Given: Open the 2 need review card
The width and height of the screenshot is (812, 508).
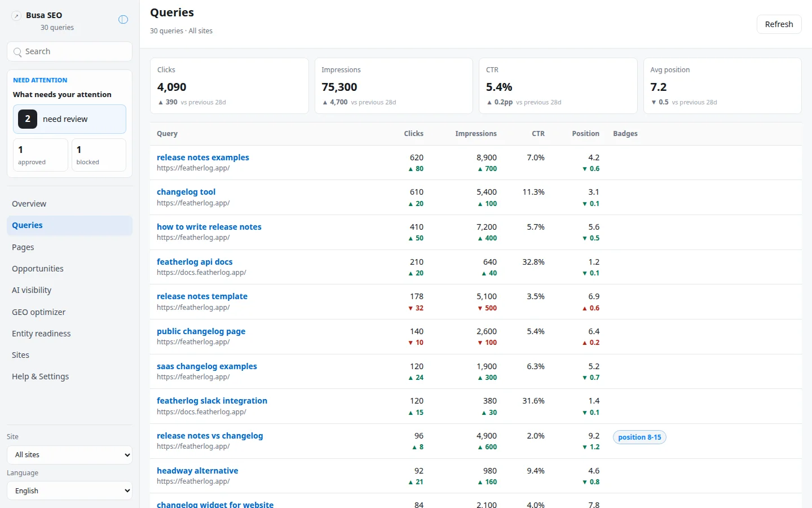Looking at the screenshot, I should [x=69, y=119].
